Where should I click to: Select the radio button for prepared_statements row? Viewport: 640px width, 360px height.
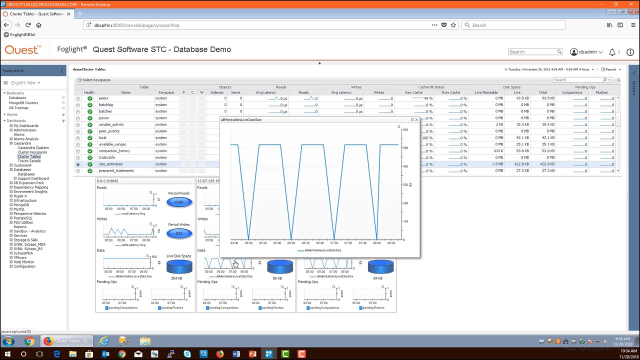pos(78,171)
